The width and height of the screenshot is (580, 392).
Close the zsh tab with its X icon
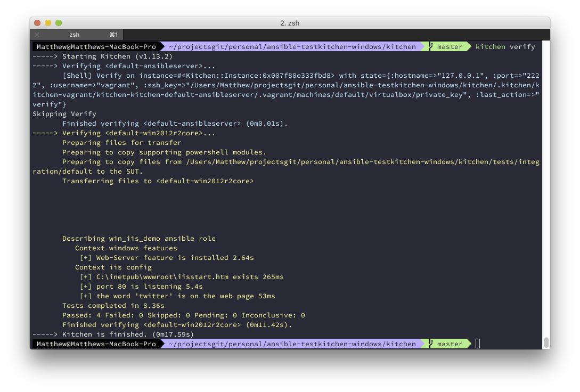pos(37,35)
